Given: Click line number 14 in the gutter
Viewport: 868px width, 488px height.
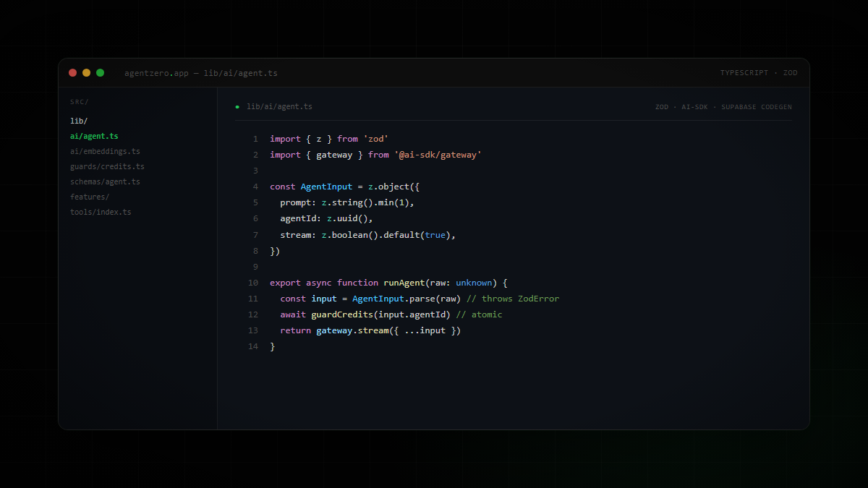Looking at the screenshot, I should [253, 346].
